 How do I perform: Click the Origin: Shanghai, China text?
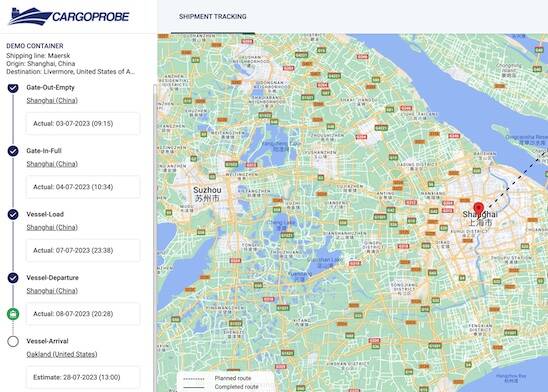coord(41,64)
